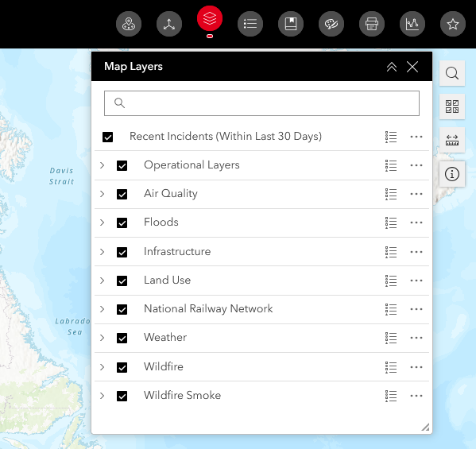Uncheck the Weather layer checkbox

point(122,338)
